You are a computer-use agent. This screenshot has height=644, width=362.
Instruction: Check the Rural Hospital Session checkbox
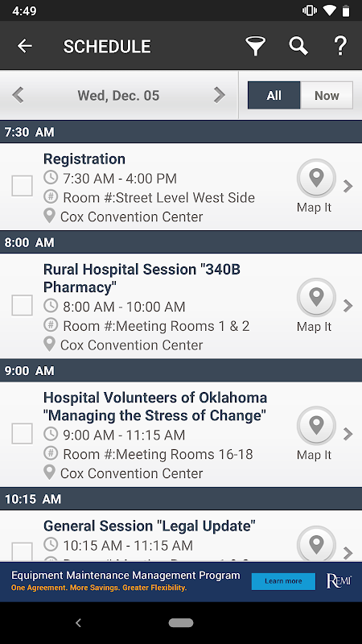click(x=23, y=305)
